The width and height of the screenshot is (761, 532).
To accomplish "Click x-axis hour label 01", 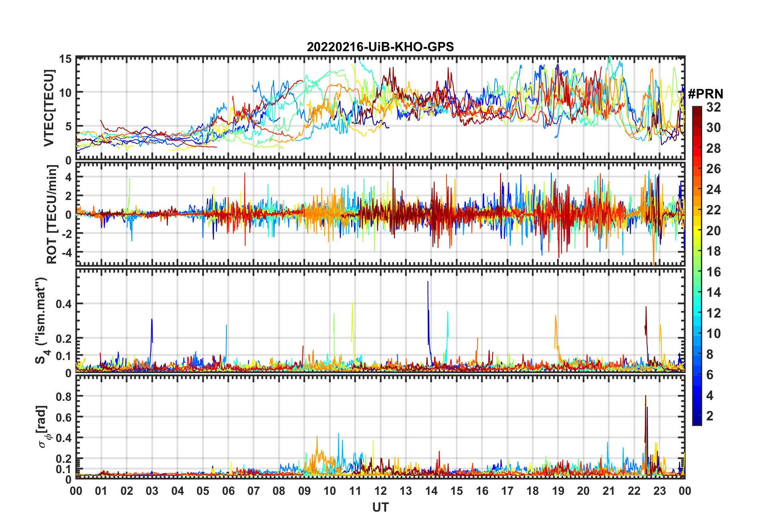I will (101, 491).
